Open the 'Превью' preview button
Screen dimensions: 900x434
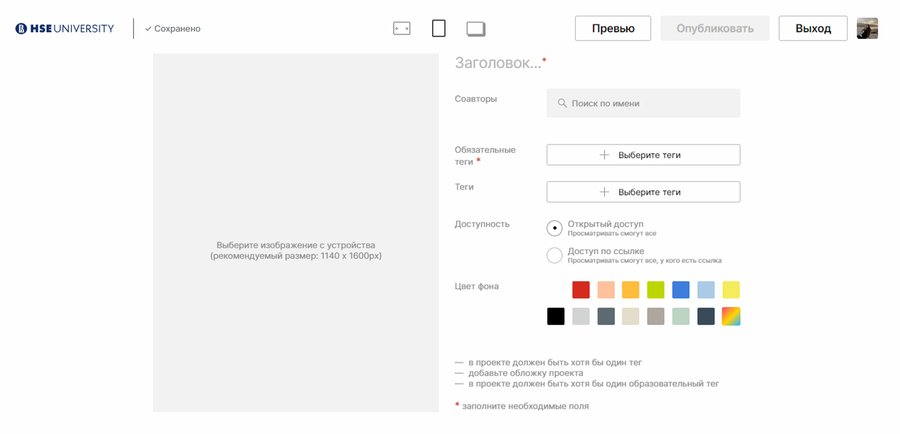613,28
